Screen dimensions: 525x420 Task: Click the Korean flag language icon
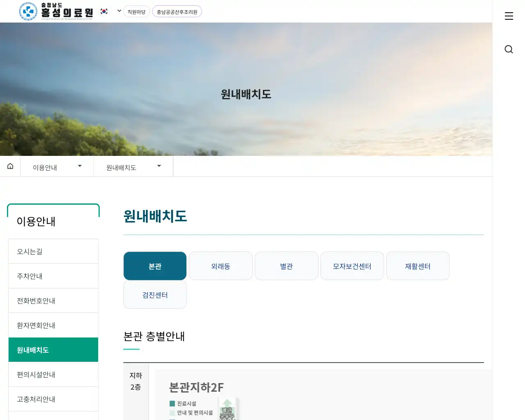104,11
